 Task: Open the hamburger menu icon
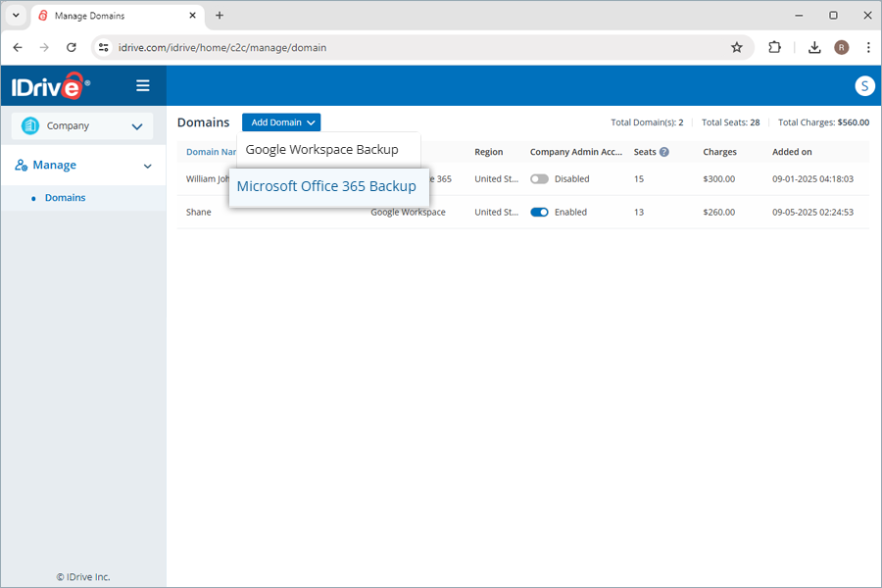[x=143, y=85]
